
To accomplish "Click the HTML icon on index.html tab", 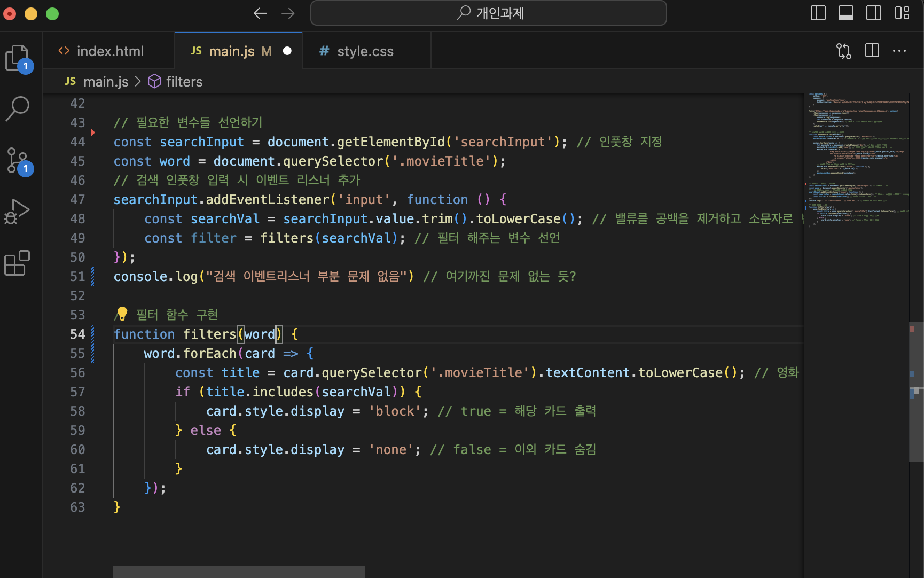I will coord(64,51).
